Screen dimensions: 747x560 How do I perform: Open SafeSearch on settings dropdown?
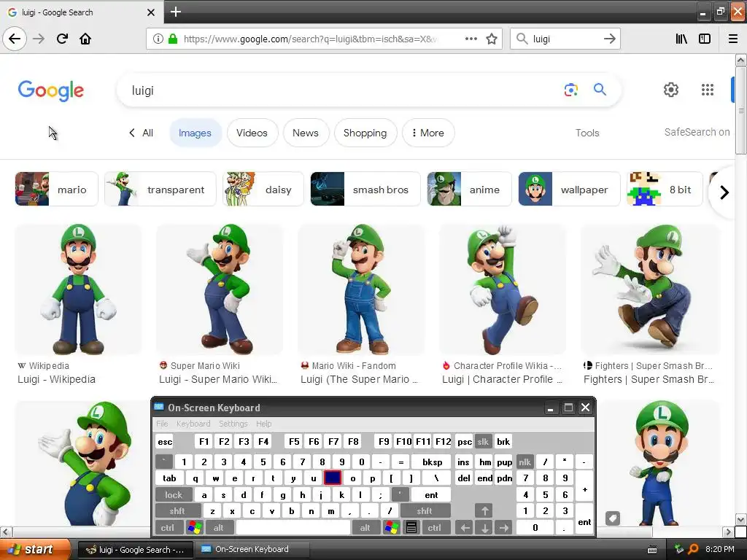[697, 132]
